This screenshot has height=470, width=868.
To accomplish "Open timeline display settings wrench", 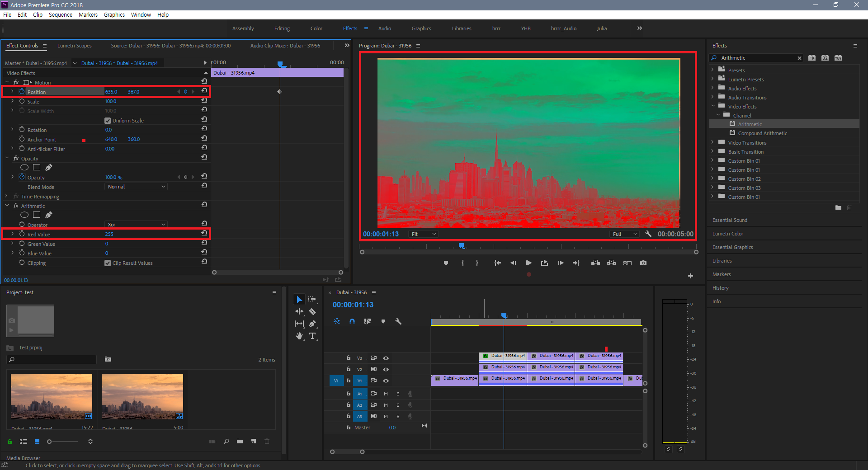I will (x=398, y=321).
